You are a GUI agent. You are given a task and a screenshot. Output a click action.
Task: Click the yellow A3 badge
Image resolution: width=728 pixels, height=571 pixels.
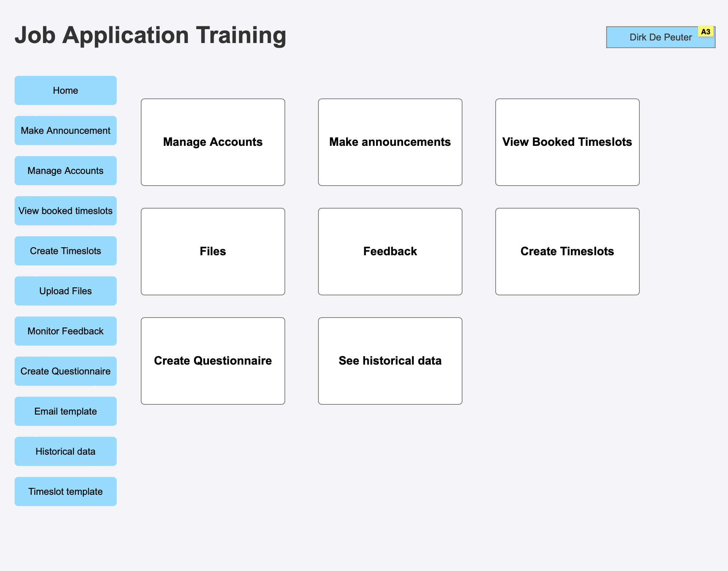pyautogui.click(x=706, y=32)
